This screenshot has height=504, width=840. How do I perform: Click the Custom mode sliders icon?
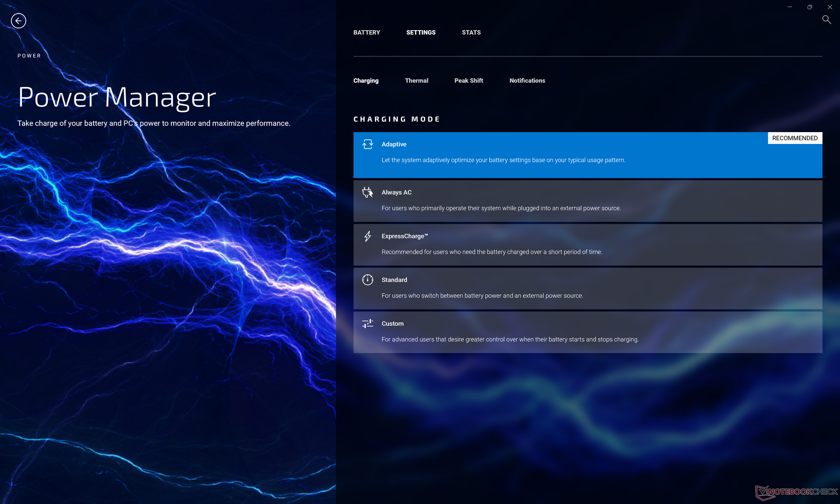(367, 324)
